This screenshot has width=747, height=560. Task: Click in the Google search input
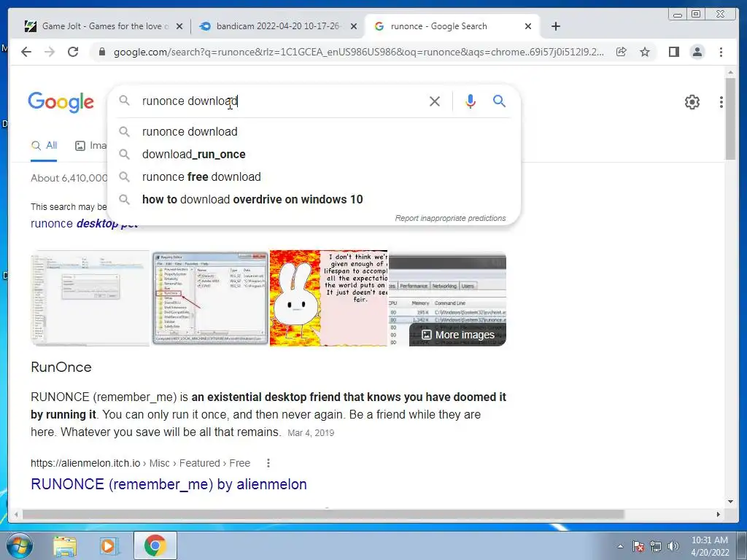point(281,101)
